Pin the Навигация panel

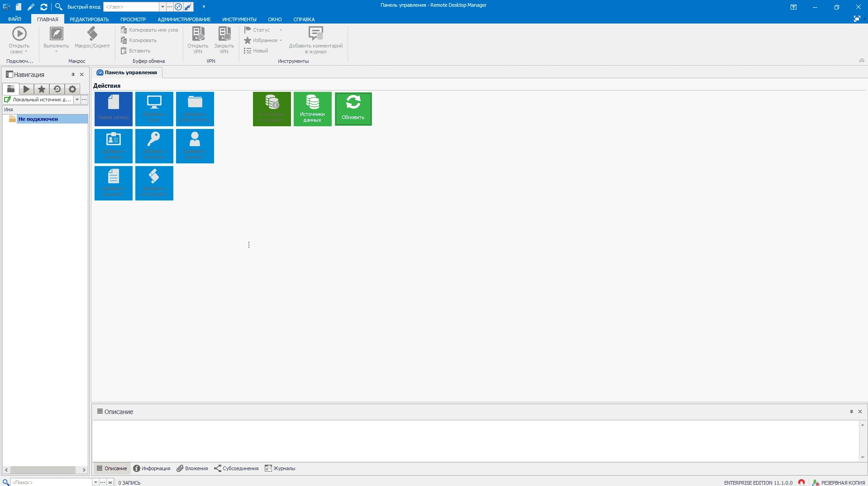(73, 75)
